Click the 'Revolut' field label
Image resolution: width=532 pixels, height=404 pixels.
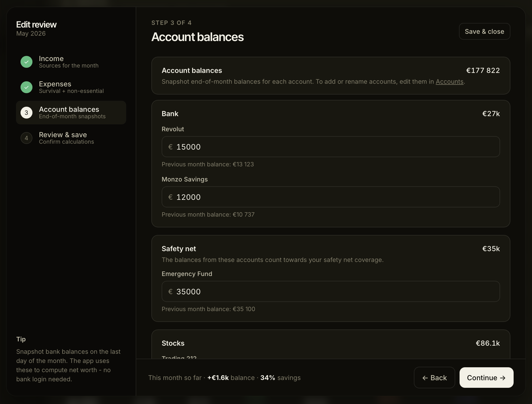(x=173, y=129)
